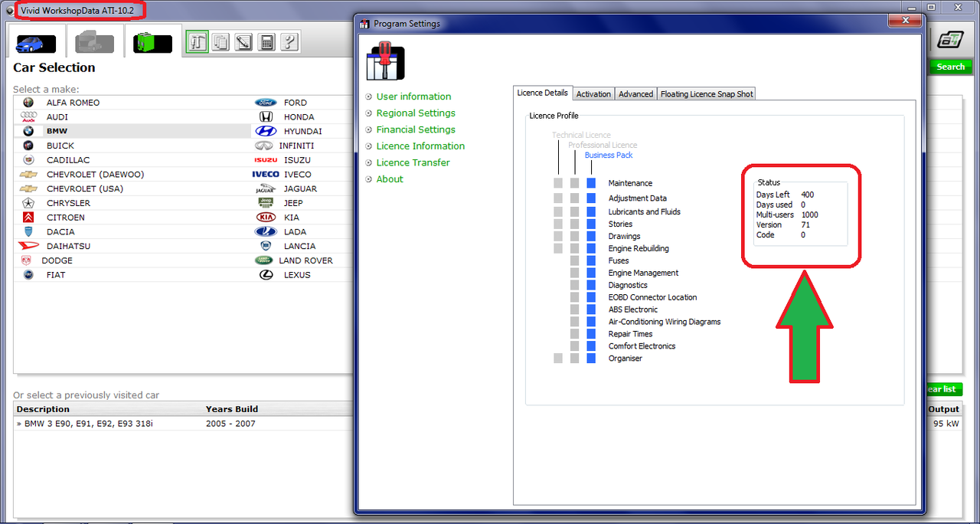980x524 pixels.
Task: Click the Dacia logo icon
Action: tap(28, 232)
